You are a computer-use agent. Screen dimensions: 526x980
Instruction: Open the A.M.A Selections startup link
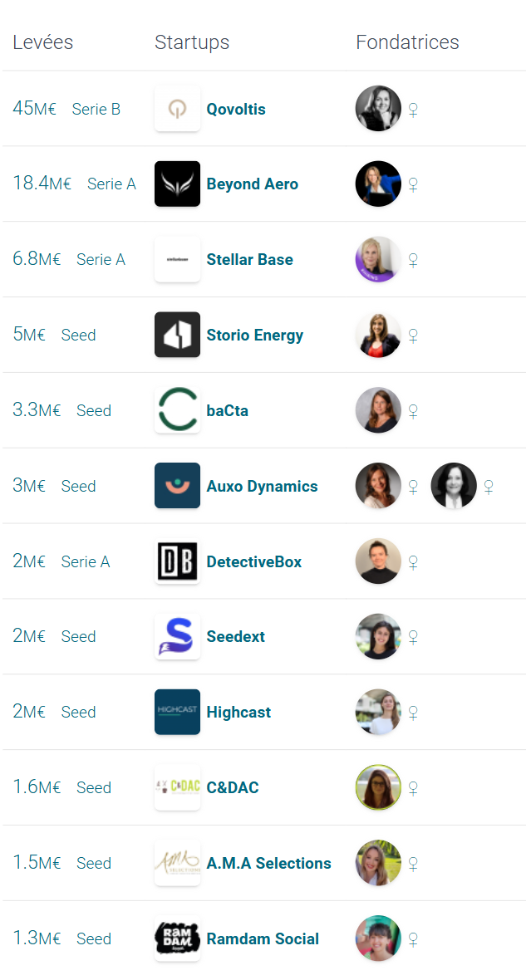269,863
